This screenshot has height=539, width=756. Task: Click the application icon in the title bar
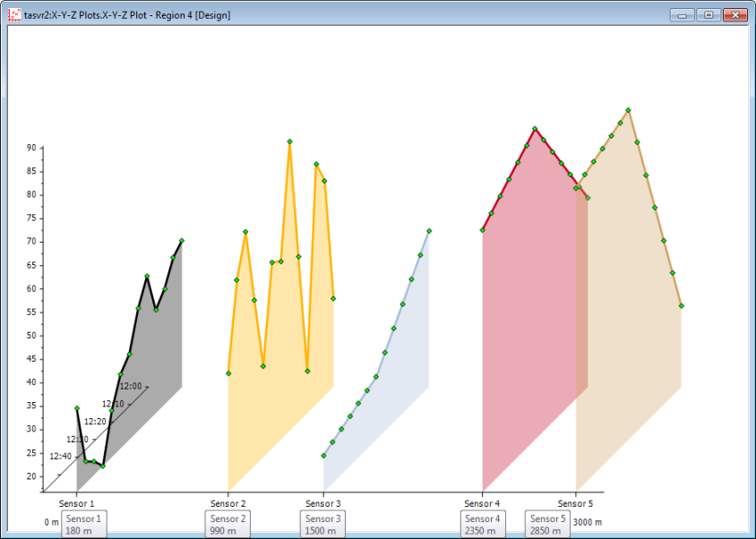coord(14,15)
